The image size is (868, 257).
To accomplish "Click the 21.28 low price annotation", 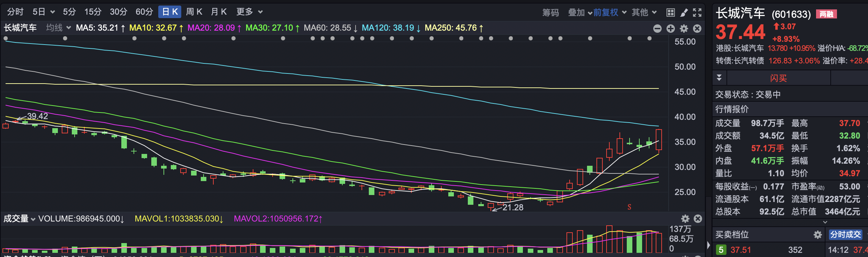I will point(513,208).
